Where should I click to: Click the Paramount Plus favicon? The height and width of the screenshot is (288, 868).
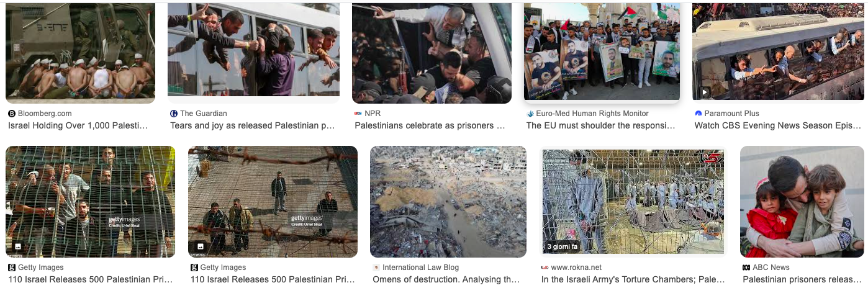[698, 114]
